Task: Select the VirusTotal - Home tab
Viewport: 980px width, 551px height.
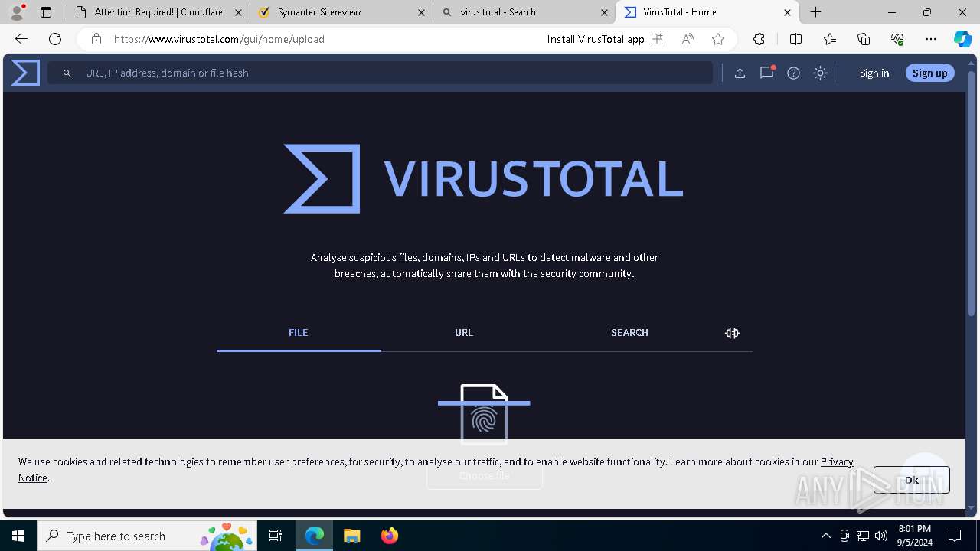Action: [707, 12]
